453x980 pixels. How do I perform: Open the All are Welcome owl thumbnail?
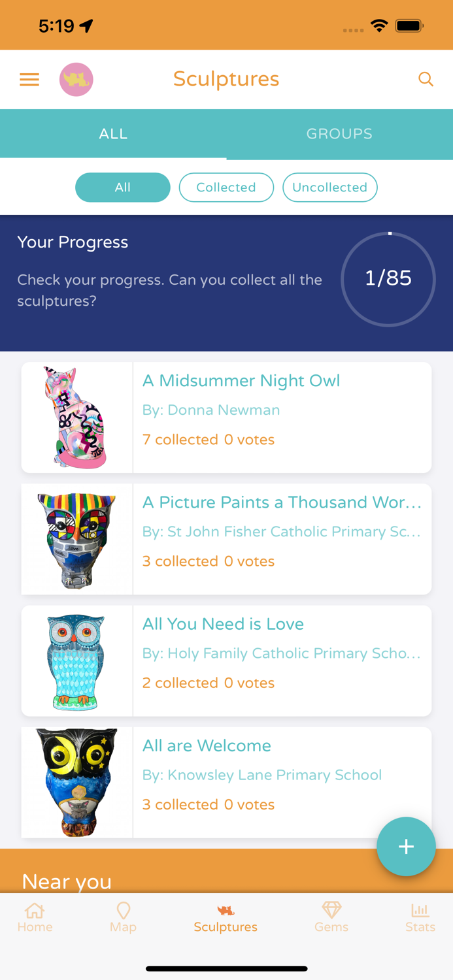(x=77, y=782)
